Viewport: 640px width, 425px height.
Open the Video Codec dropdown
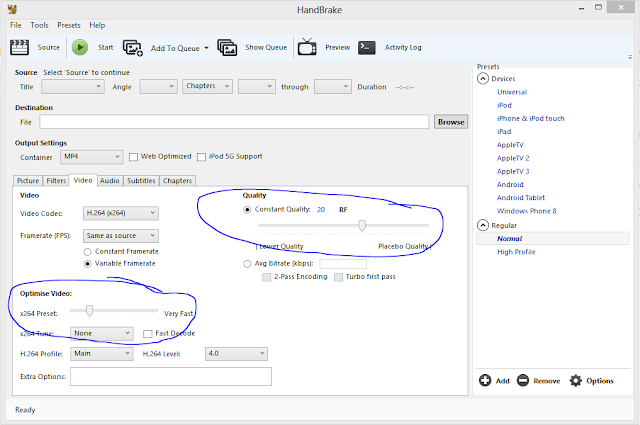pos(121,213)
